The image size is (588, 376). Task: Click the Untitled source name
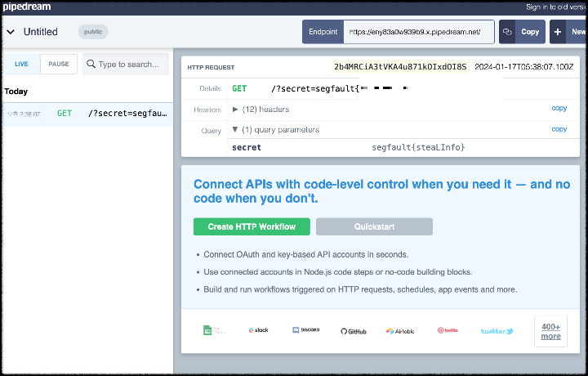tap(41, 32)
